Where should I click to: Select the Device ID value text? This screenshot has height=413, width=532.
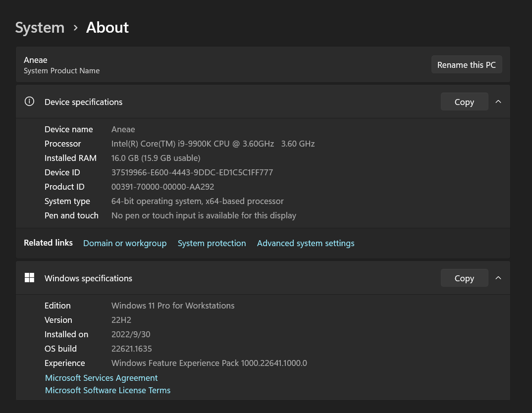(x=192, y=172)
